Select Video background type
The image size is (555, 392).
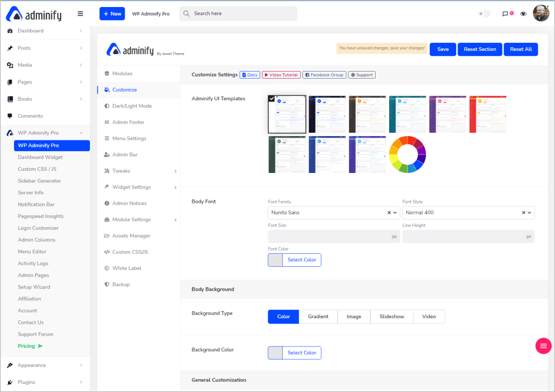(x=429, y=317)
